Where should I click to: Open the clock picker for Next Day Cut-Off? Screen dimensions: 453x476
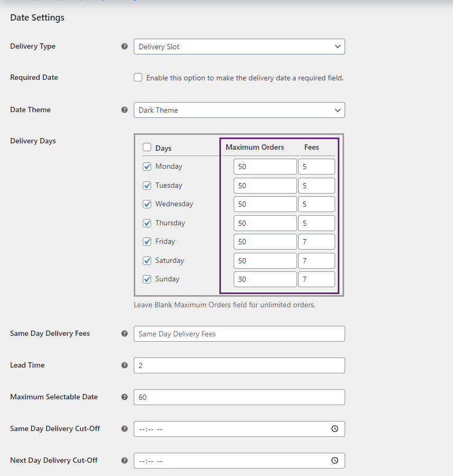pos(335,461)
